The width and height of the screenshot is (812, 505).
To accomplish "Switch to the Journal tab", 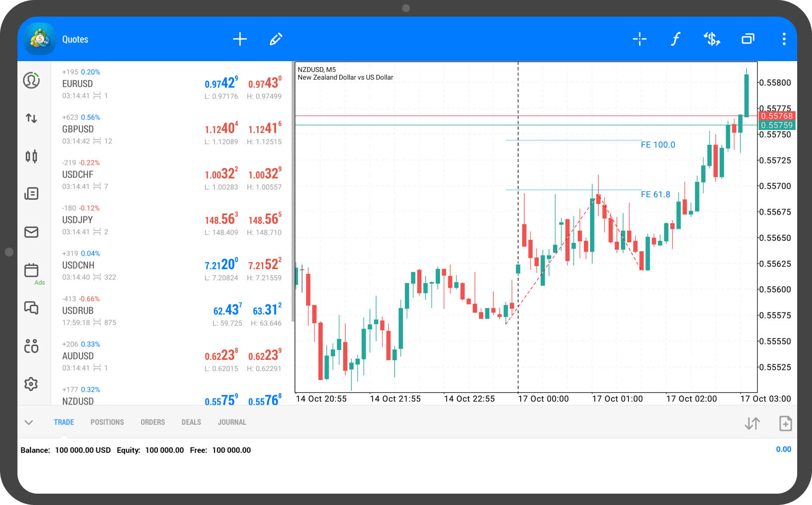I will [232, 422].
